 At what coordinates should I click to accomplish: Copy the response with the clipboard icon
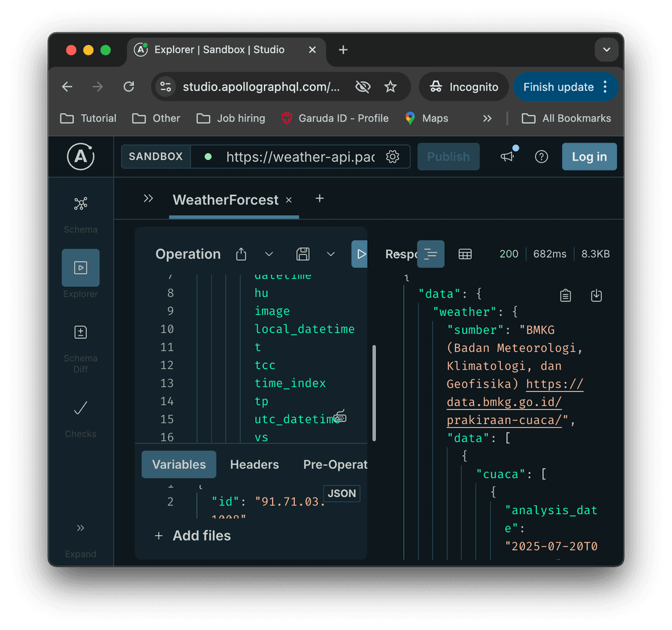(x=565, y=295)
